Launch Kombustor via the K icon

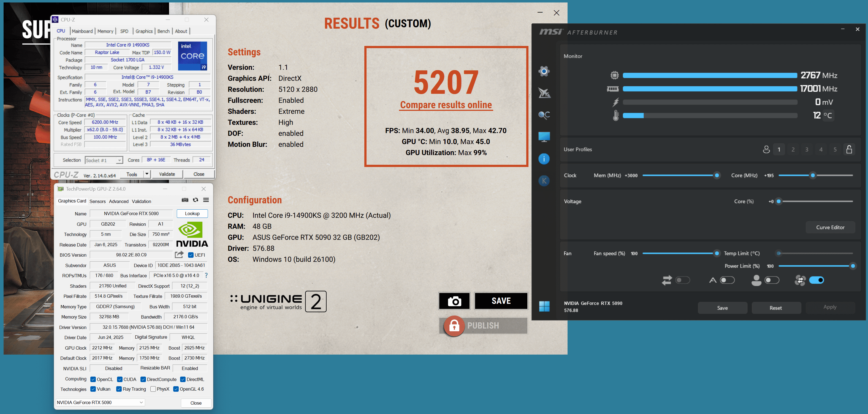click(x=544, y=180)
